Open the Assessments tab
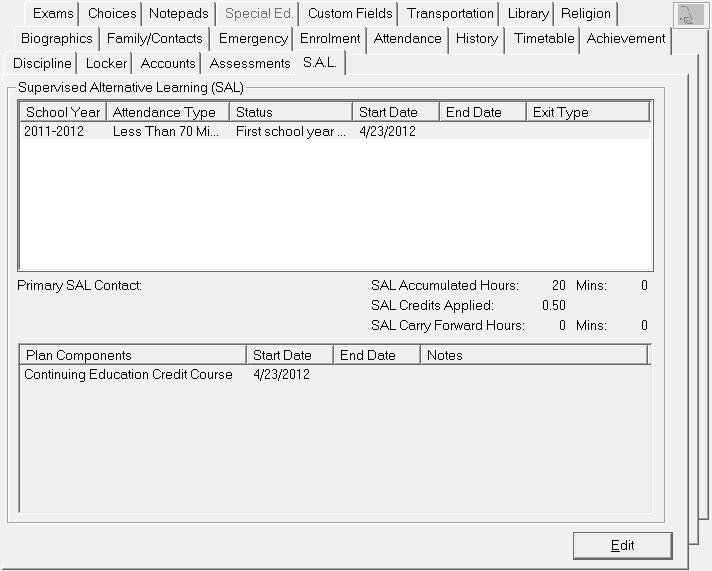Screen dimensions: 712x571 pyautogui.click(x=250, y=64)
